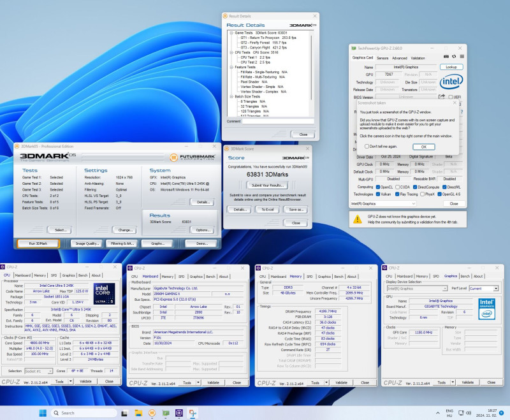510x420 pixels.
Task: Click the GPU-Z taskbar icon
Action: point(166,413)
